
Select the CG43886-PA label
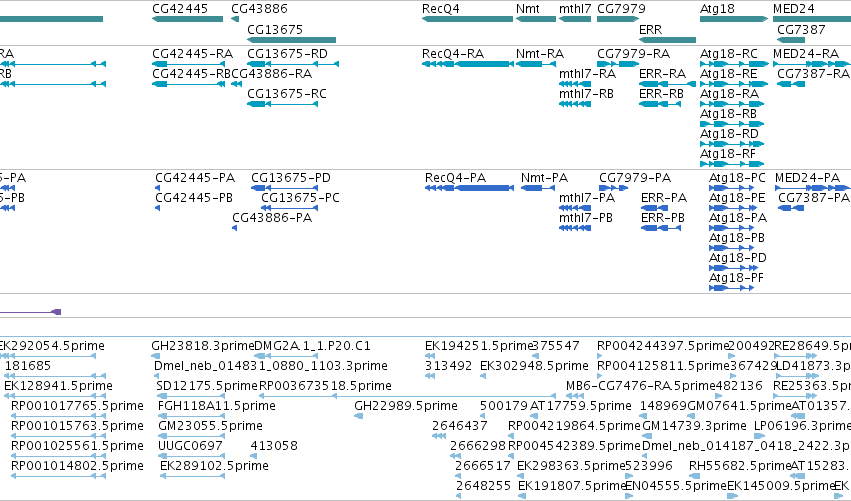272,218
